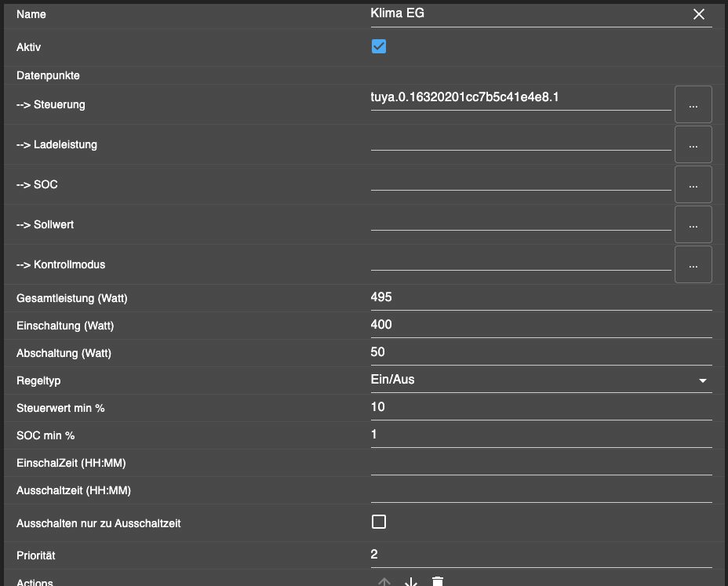Viewport: 728px width, 586px height.
Task: Click the ... button for SOC
Action: (693, 184)
